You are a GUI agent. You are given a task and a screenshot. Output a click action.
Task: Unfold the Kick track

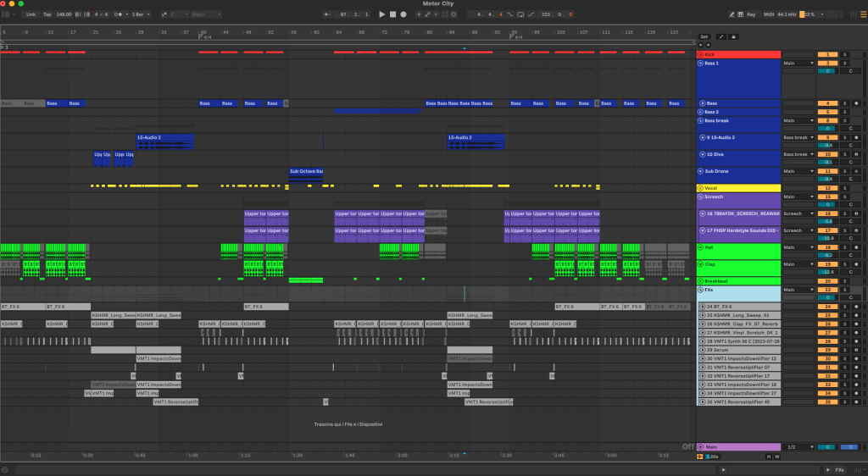701,54
